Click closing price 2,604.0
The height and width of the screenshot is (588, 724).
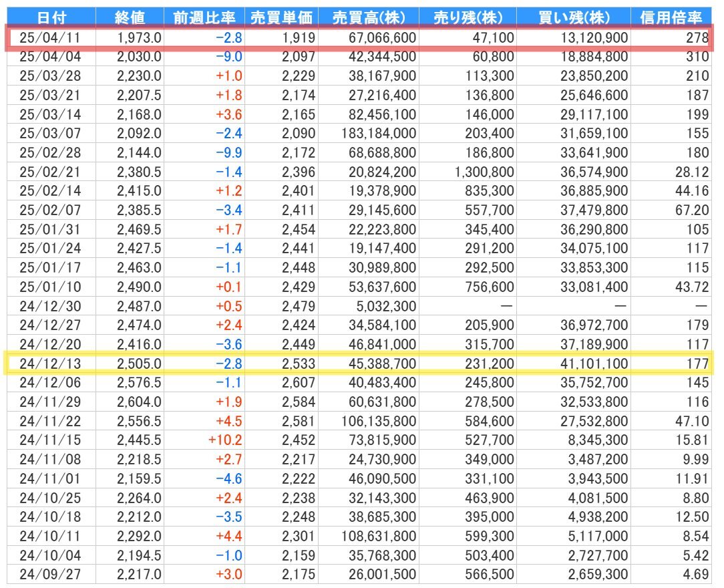tap(139, 402)
